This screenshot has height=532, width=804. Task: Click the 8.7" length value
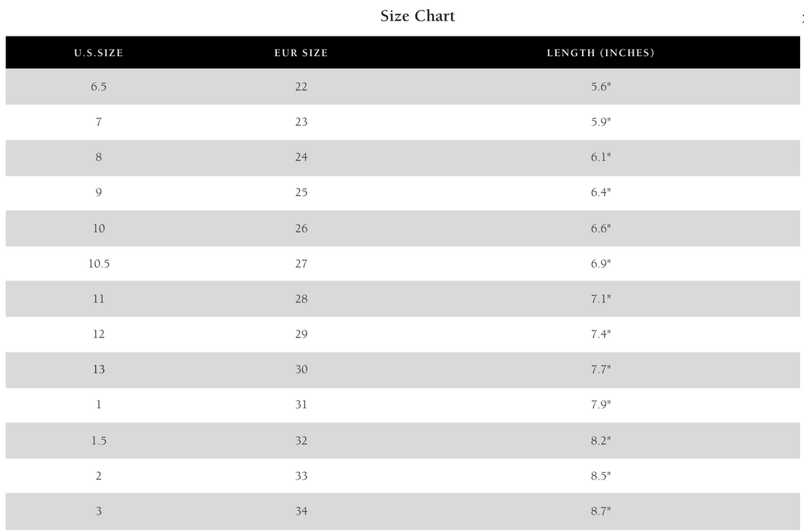[600, 511]
